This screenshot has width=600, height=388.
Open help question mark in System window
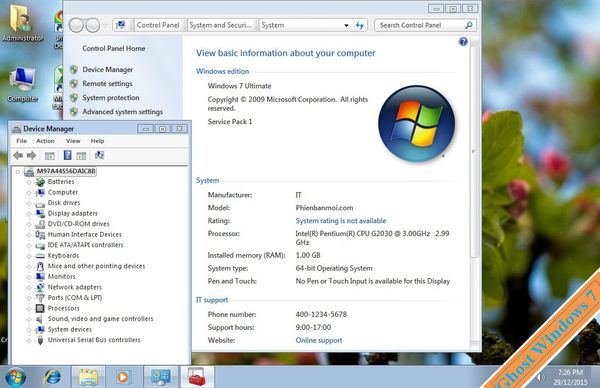[463, 42]
